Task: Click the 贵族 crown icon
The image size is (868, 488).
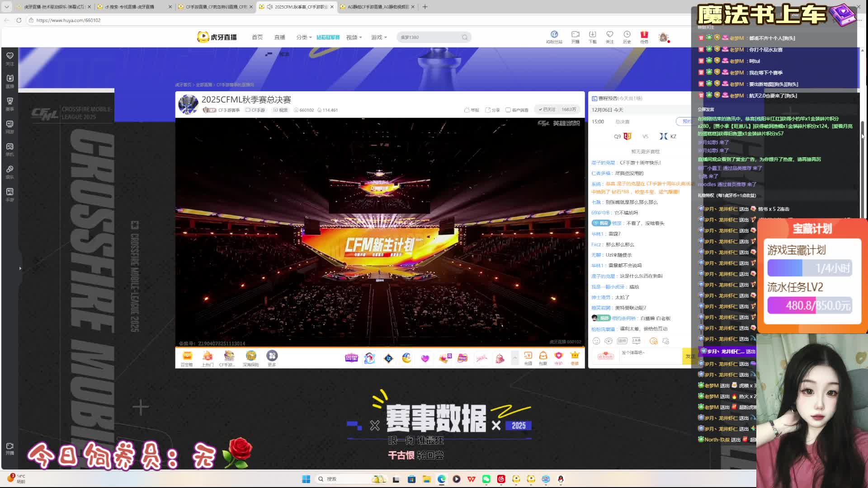Action: [575, 358]
